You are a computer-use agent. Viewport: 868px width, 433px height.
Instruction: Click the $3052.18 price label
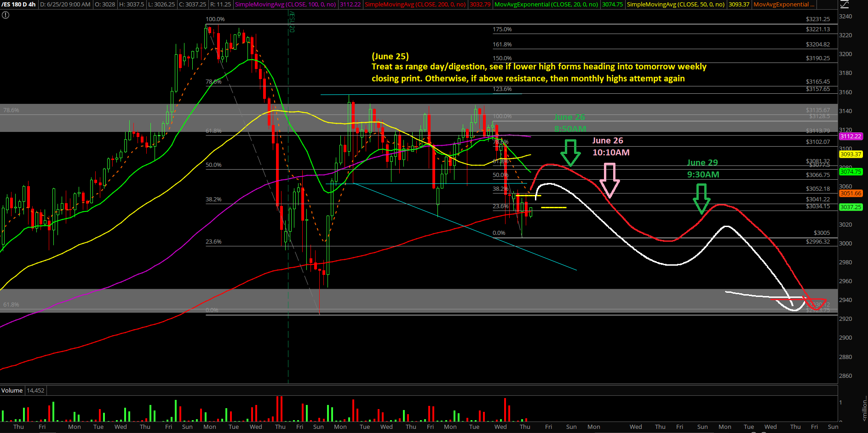pyautogui.click(x=818, y=189)
